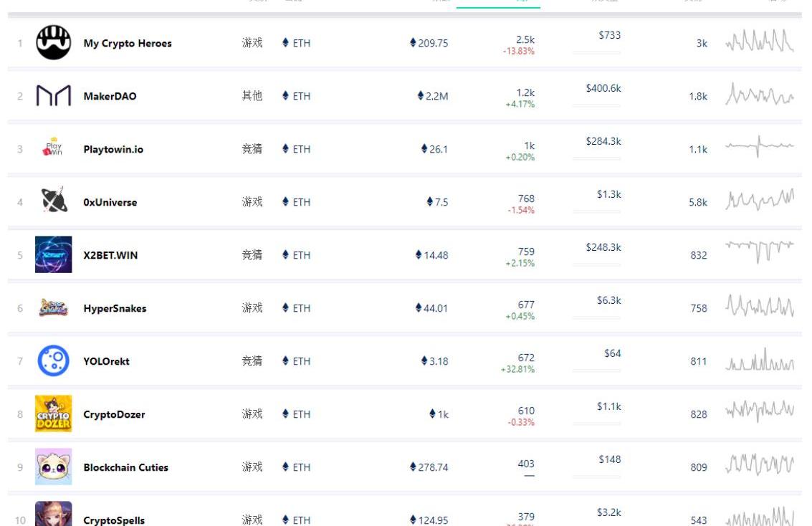
Task: Click the 游戏 category in the CryptoDozer row
Action: tap(252, 414)
